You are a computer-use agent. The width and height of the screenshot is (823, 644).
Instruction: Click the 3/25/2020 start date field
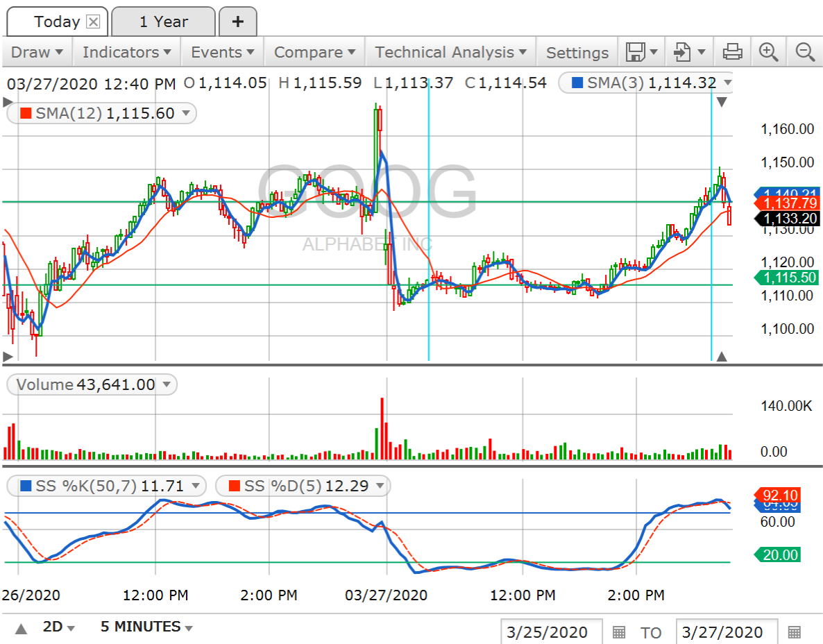tap(551, 632)
